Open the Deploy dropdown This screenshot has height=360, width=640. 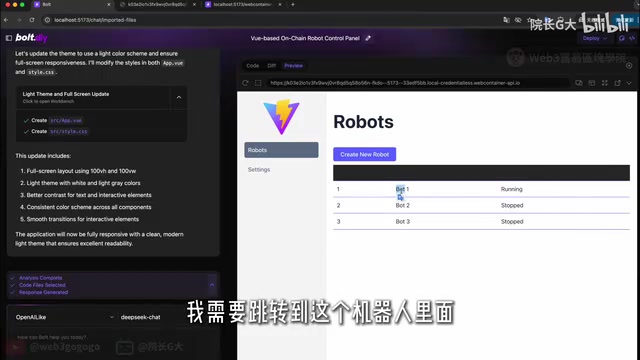tap(595, 38)
